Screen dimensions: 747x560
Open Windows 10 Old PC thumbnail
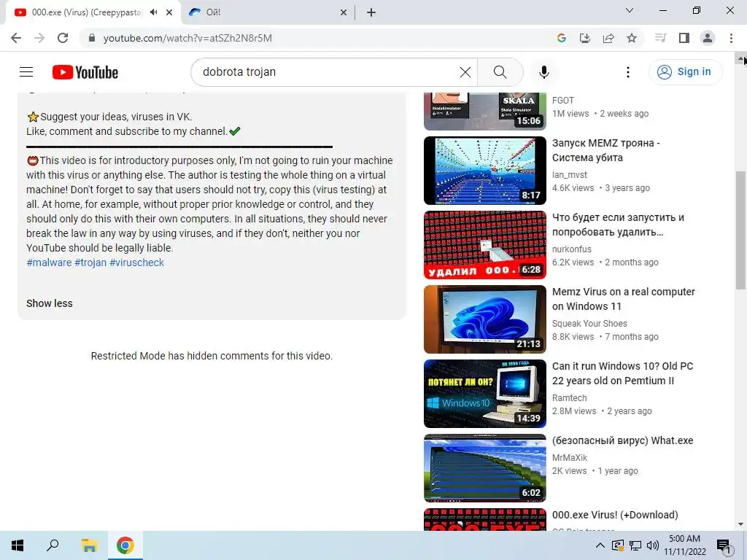[x=485, y=393]
